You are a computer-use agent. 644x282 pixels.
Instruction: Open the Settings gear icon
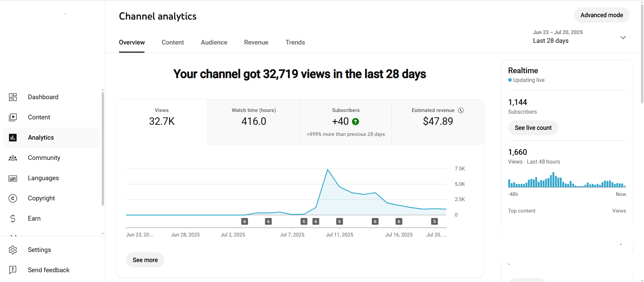[x=13, y=250]
